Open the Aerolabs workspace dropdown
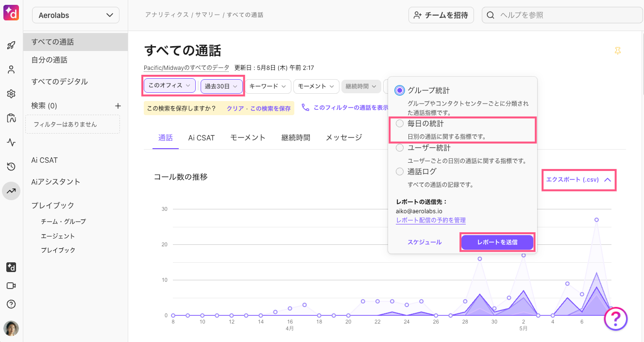Screen dimensions: 644x342 (x=76, y=15)
